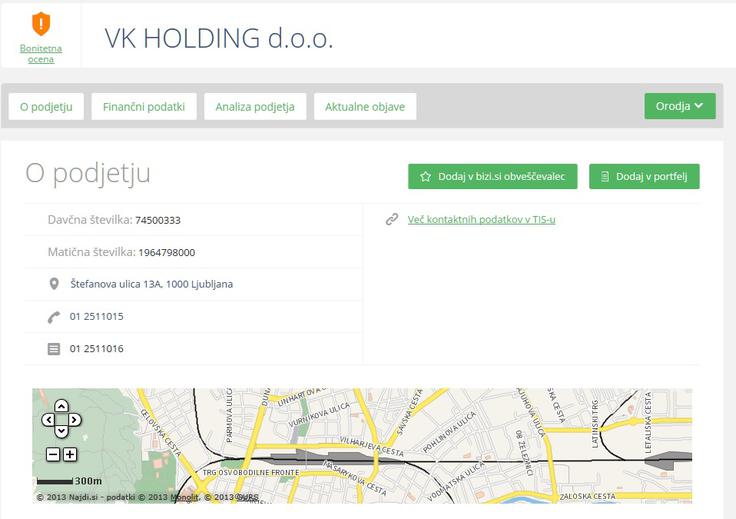Click Celovška cesta label on the map
The image size is (736, 519).
(161, 433)
